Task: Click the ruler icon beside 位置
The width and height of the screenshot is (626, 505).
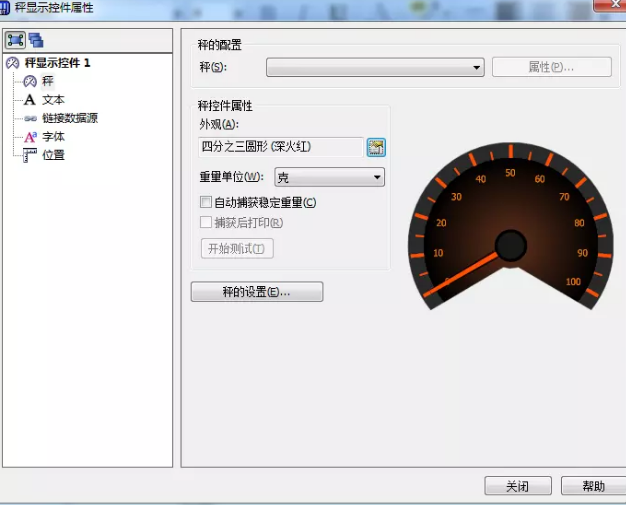Action: point(30,155)
